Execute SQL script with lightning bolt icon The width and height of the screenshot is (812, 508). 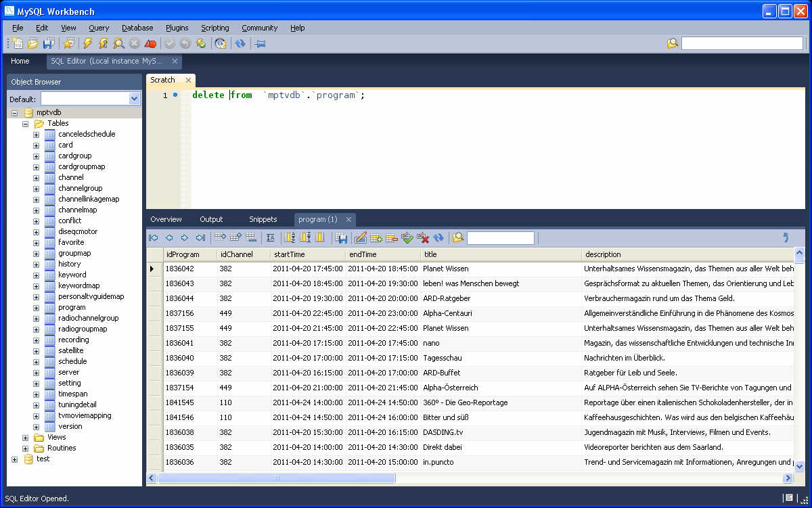[x=87, y=43]
